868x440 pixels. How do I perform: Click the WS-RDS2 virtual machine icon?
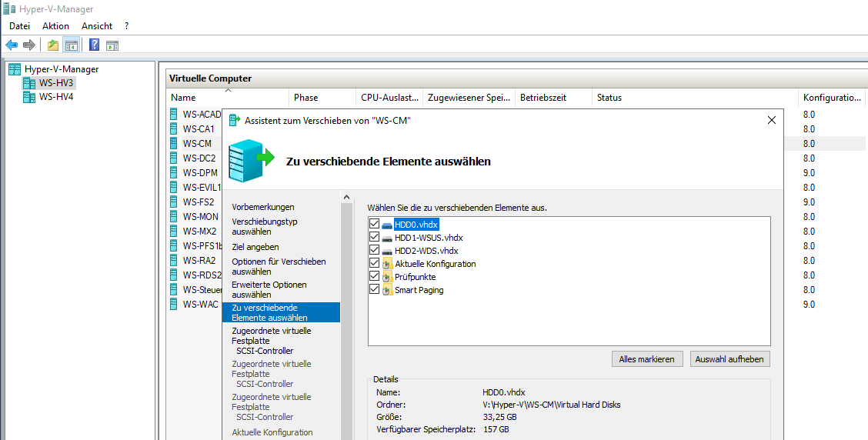point(174,275)
